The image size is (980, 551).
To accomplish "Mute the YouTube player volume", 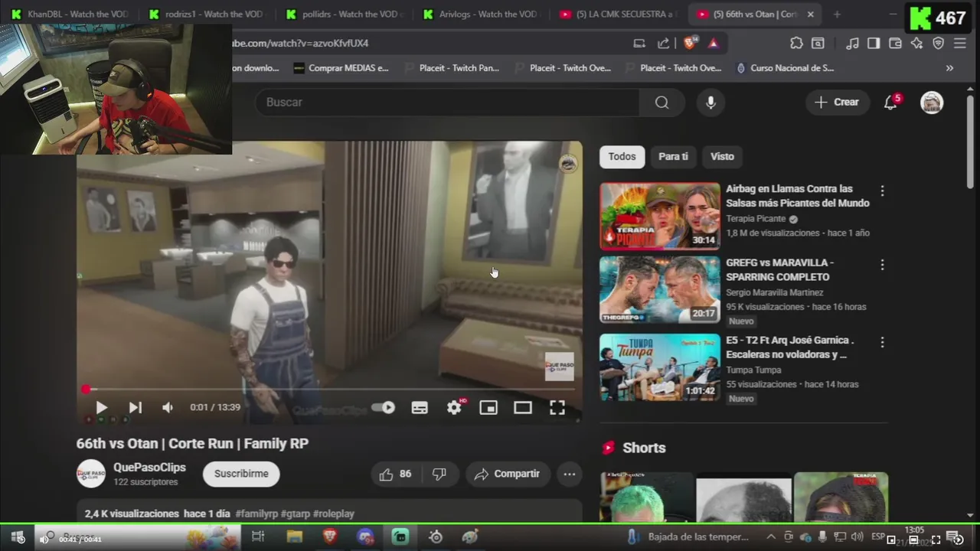I will click(x=168, y=408).
